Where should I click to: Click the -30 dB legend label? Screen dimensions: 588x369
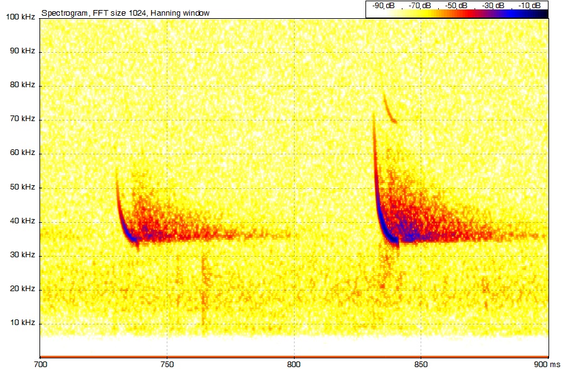click(x=493, y=6)
